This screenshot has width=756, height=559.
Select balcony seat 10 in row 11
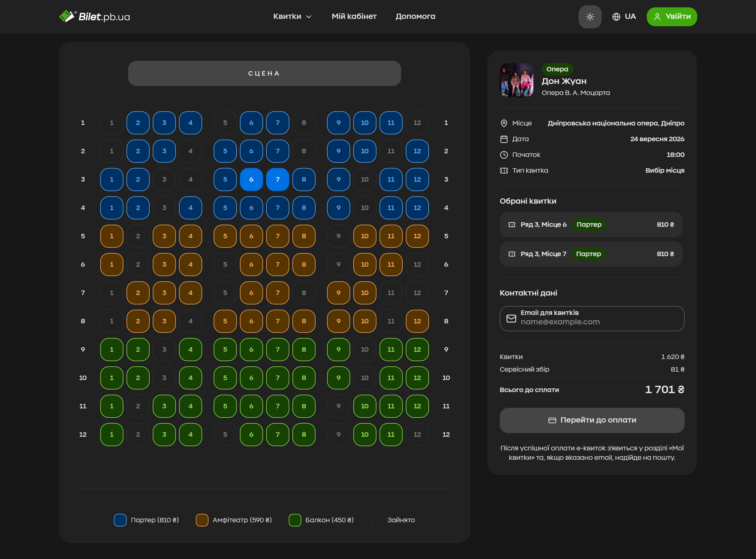point(364,406)
